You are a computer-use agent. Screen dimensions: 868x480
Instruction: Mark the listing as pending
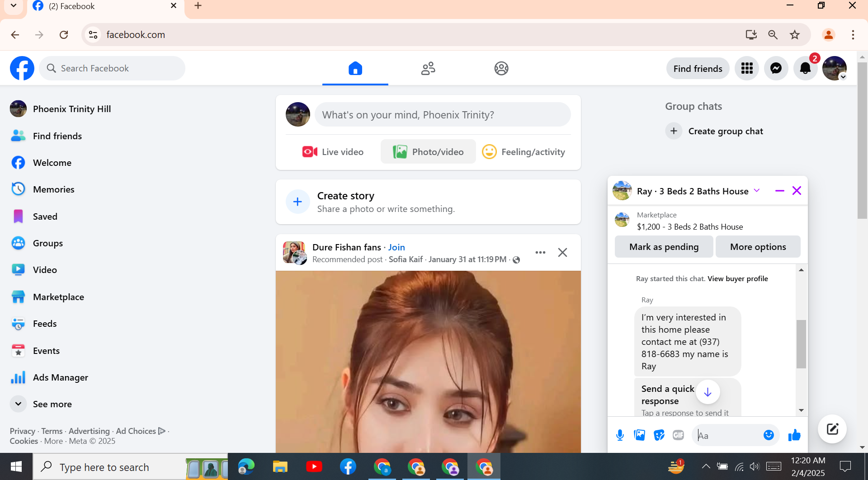[x=664, y=247]
